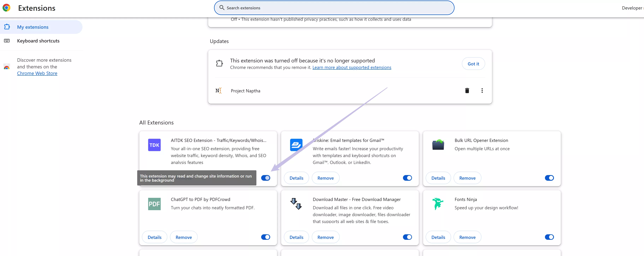Click the search magnifier icon
644x256 pixels.
tap(221, 8)
